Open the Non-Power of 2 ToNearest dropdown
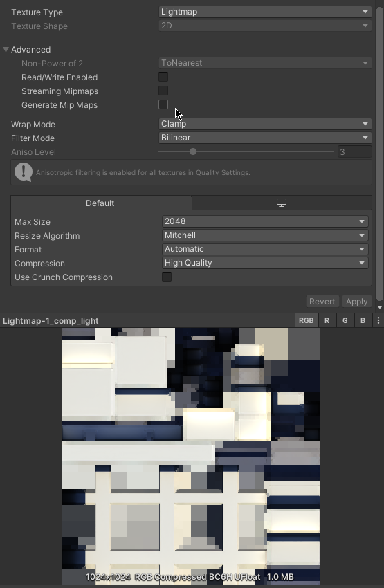Screen dimensions: 384x588 point(265,63)
